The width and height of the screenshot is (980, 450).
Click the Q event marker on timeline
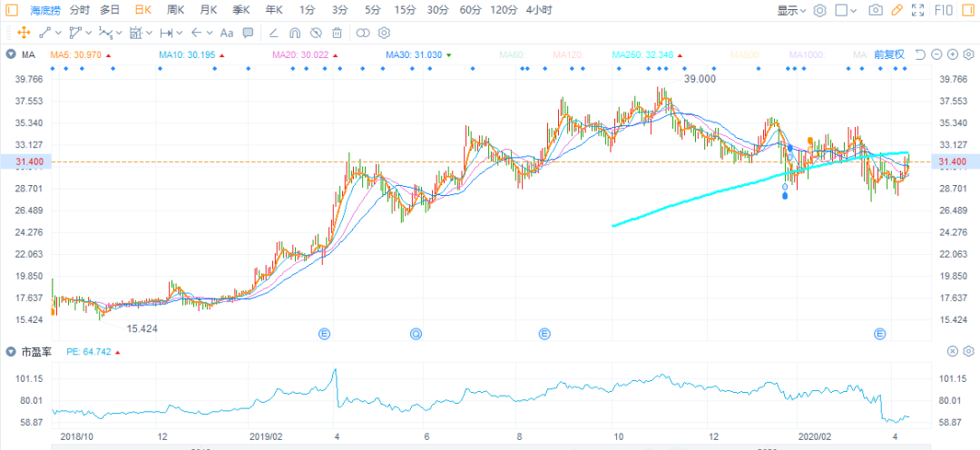416,334
